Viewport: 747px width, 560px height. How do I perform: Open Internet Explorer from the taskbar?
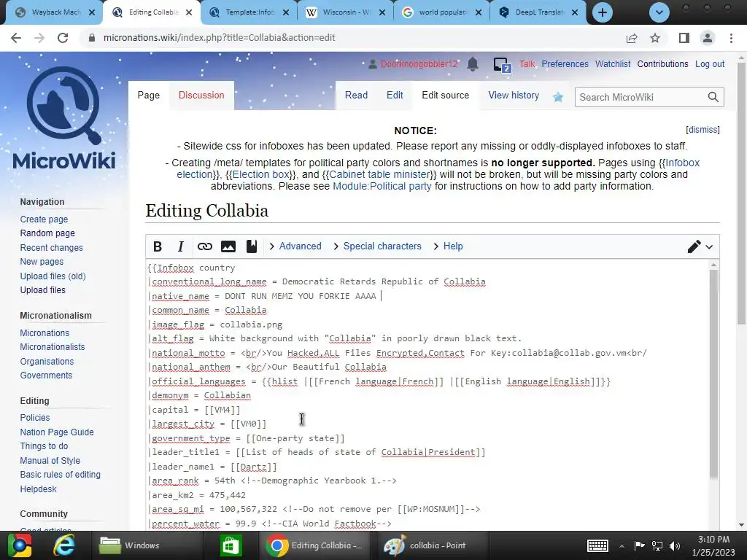pos(64,545)
